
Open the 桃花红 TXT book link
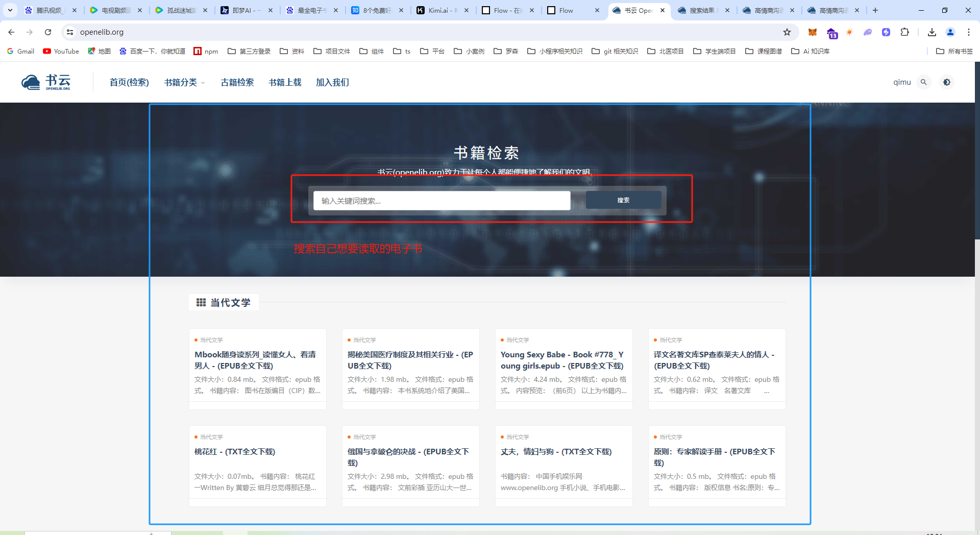(x=234, y=452)
